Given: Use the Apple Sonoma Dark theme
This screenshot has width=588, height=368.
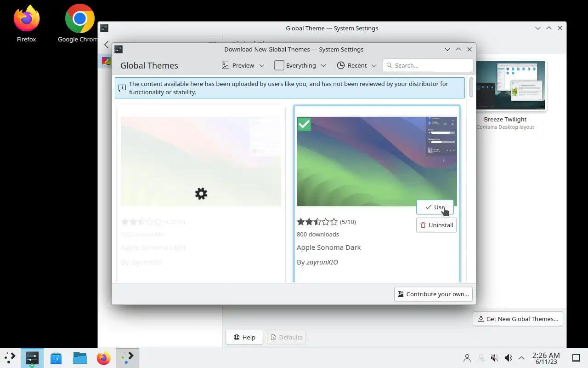Looking at the screenshot, I should tap(435, 207).
